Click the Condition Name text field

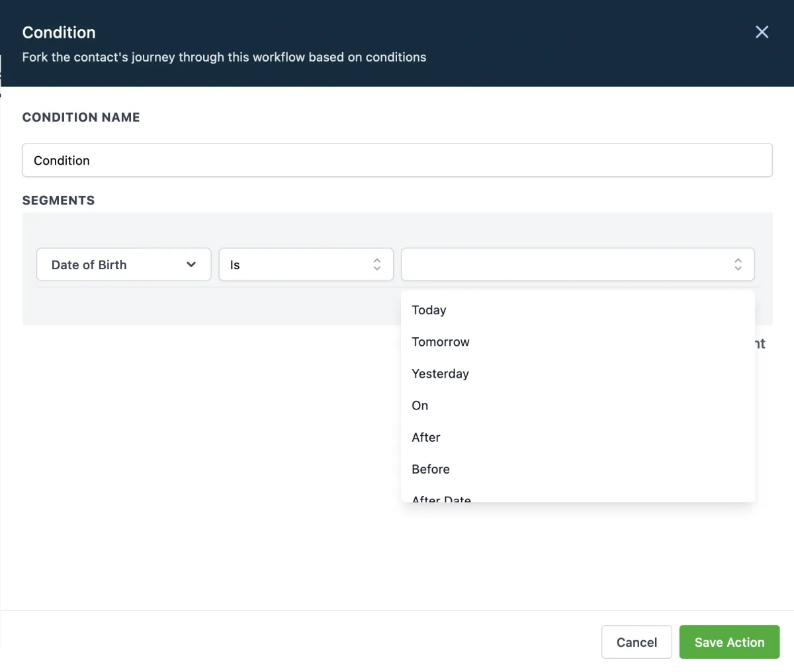[397, 160]
